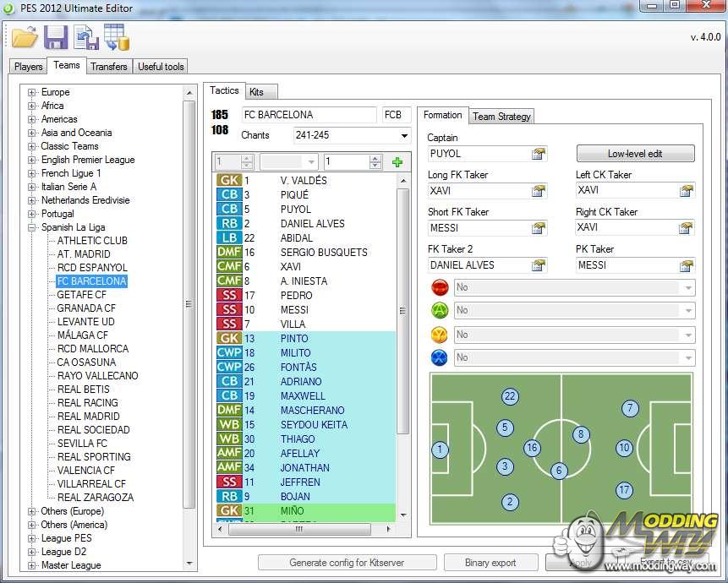Viewport: 728px width, 583px height.
Task: Click player marker 10 on the pitch
Action: coord(624,449)
